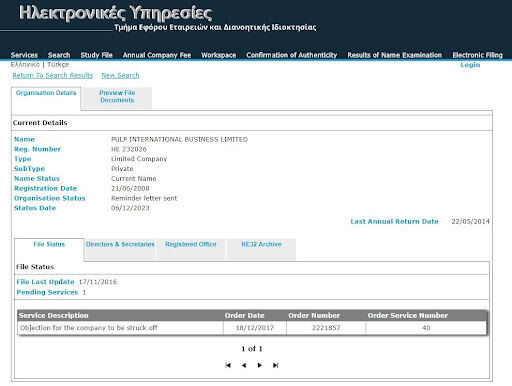
Task: Go to first page of results
Action: 228,365
